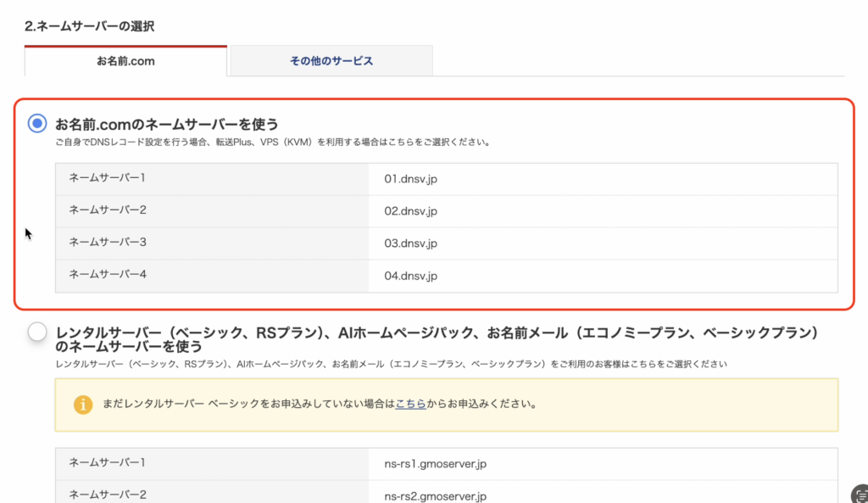Click the 04.dnsv.jp nameserver value

[410, 276]
